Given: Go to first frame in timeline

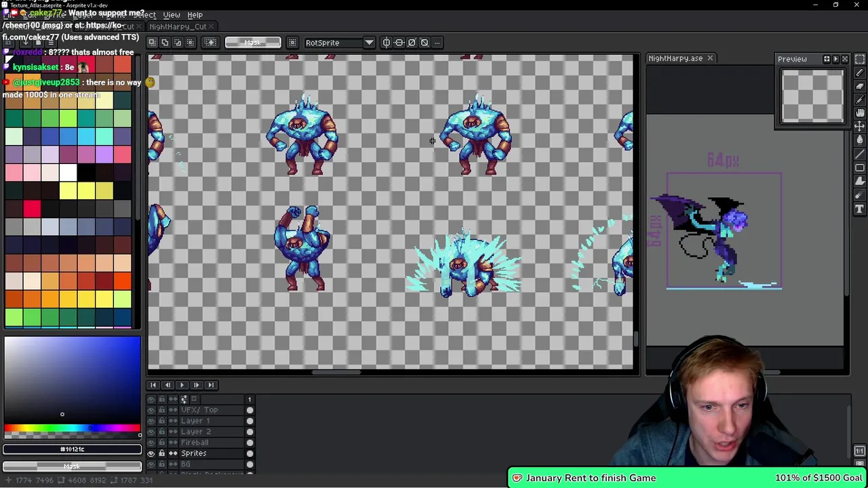Looking at the screenshot, I should 153,385.
